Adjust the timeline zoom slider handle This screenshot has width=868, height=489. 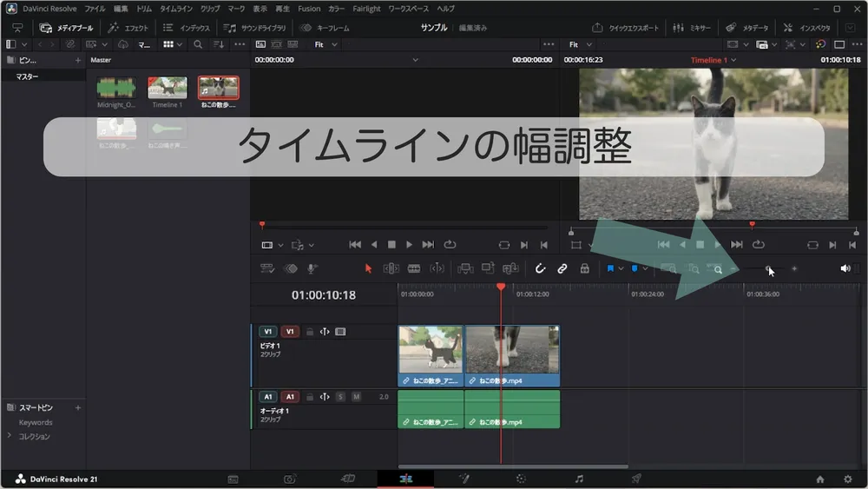(768, 268)
